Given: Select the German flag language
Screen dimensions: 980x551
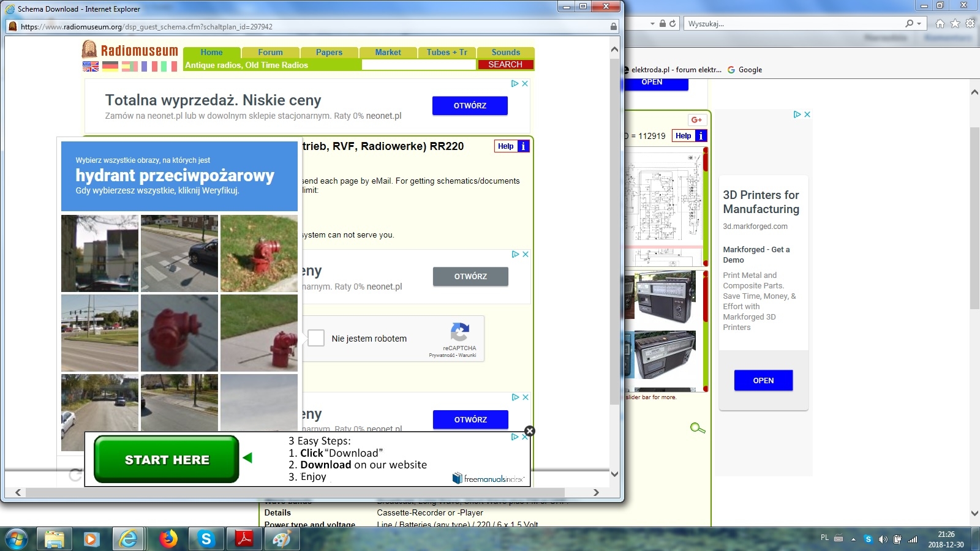Looking at the screenshot, I should [110, 66].
